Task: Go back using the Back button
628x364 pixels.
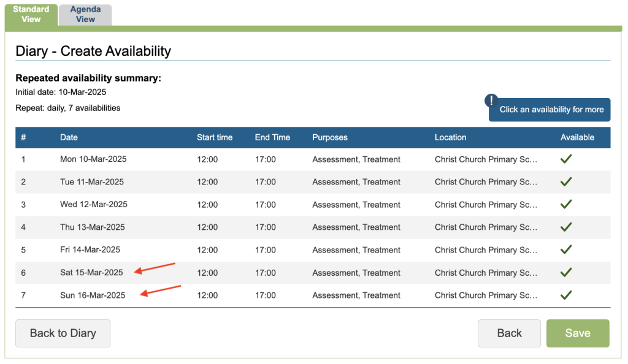Action: point(509,333)
